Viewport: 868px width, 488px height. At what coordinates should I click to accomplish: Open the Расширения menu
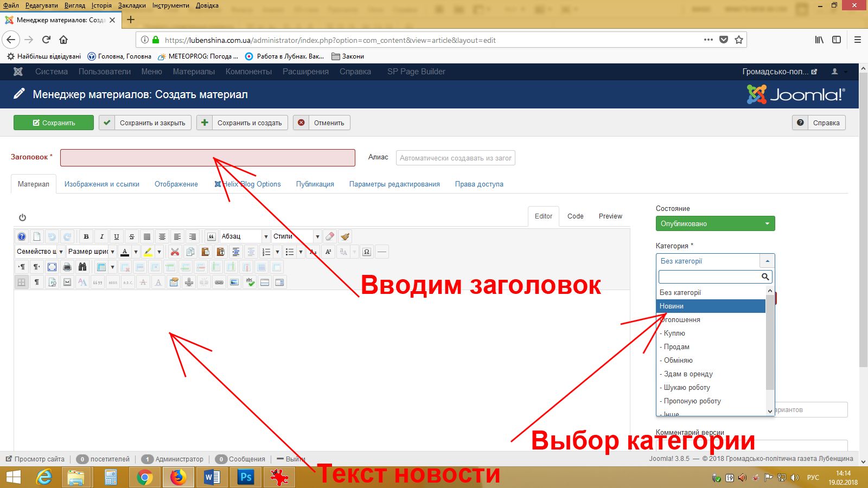tap(305, 72)
